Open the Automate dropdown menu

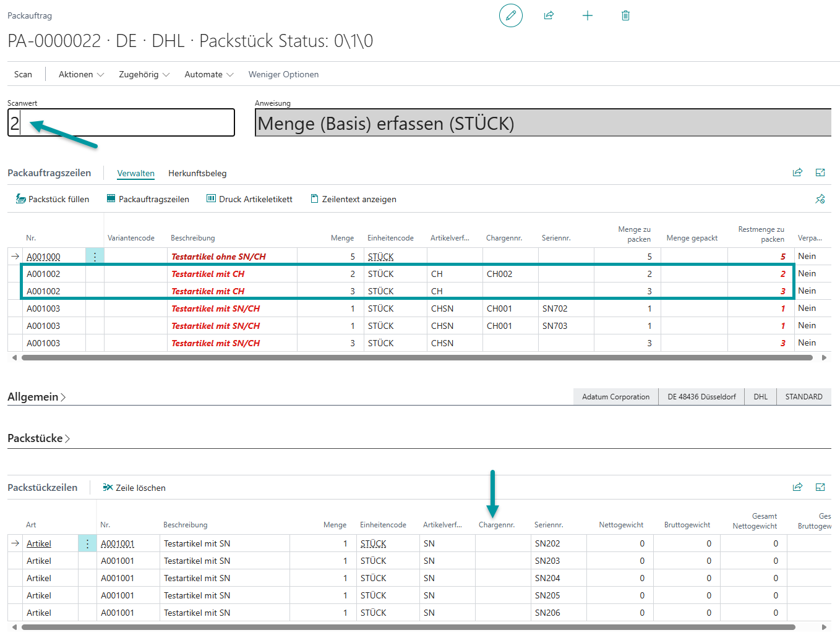coord(208,74)
